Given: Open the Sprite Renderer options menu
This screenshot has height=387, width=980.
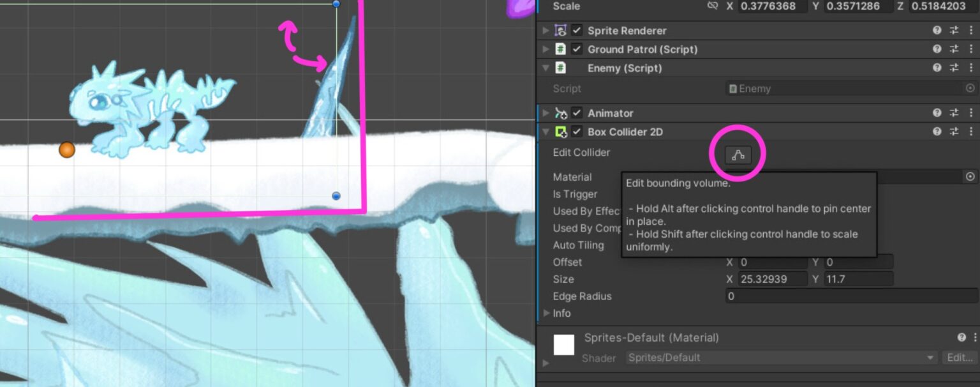Looking at the screenshot, I should click(970, 30).
